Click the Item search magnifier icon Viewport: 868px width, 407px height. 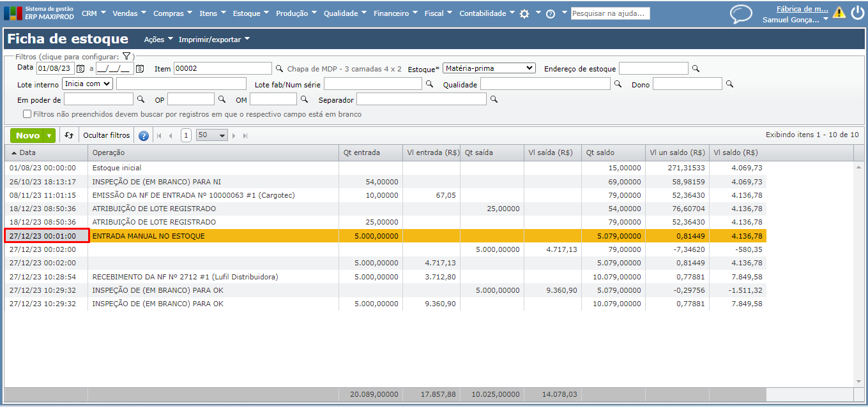tap(279, 68)
